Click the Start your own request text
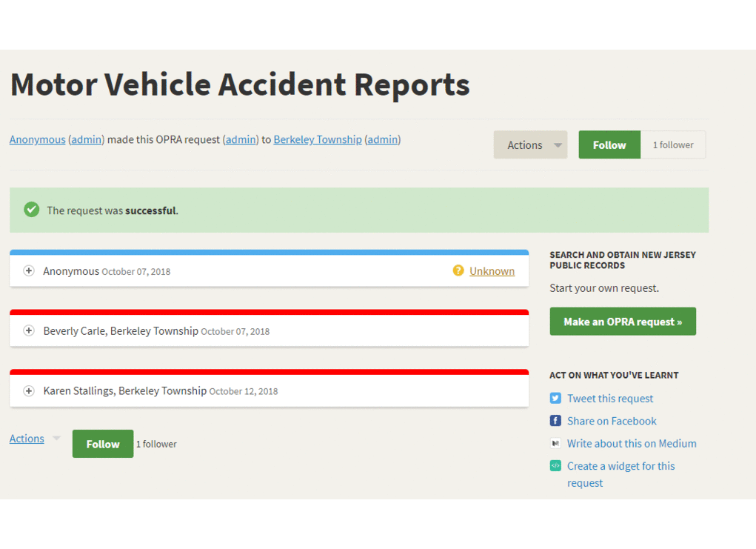The image size is (756, 549). pos(604,288)
